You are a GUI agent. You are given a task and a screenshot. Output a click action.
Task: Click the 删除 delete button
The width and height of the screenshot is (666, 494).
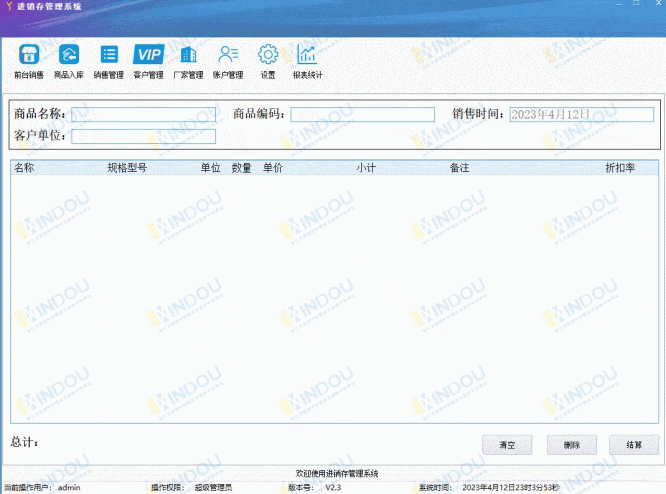click(571, 445)
